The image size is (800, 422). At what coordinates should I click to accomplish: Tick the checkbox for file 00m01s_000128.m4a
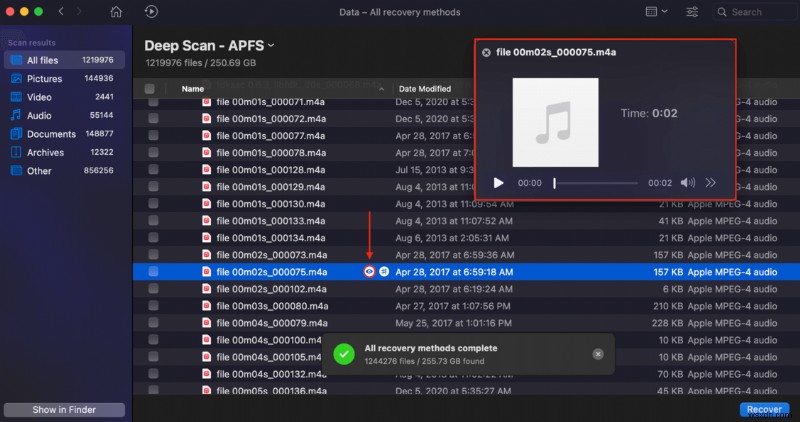pos(153,169)
